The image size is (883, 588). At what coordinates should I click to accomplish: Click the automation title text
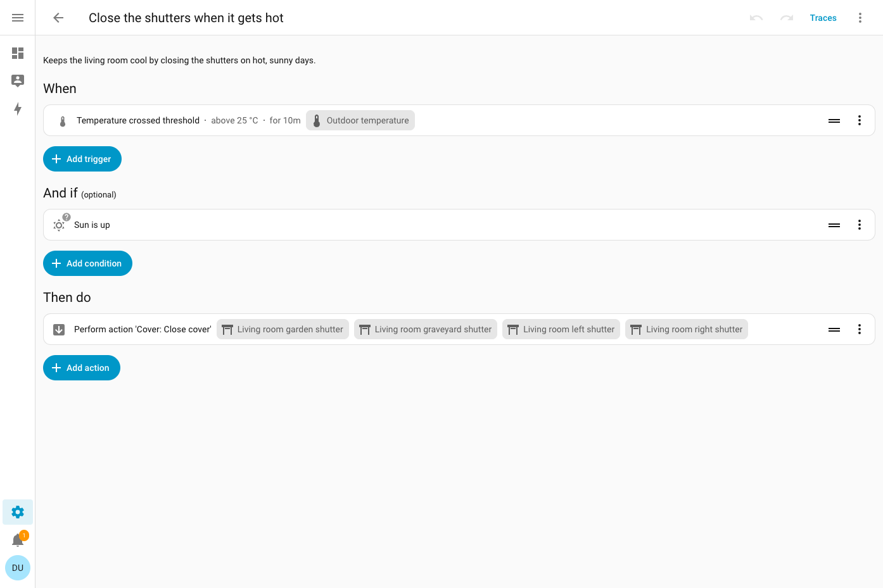pos(186,18)
